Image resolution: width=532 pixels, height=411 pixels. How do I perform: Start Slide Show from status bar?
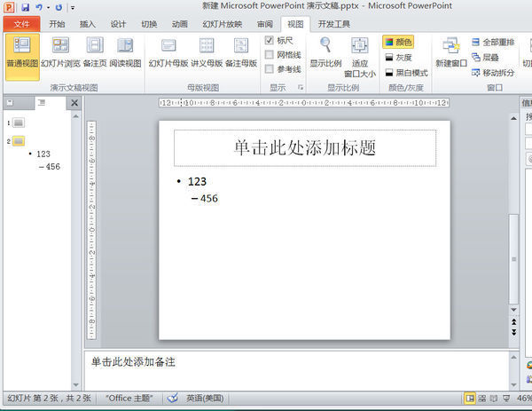[x=506, y=398]
